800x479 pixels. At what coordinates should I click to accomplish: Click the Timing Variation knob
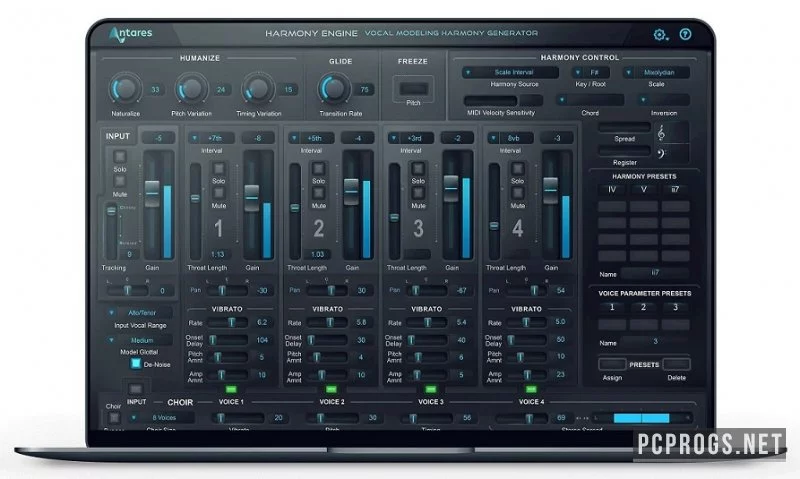pyautogui.click(x=258, y=89)
